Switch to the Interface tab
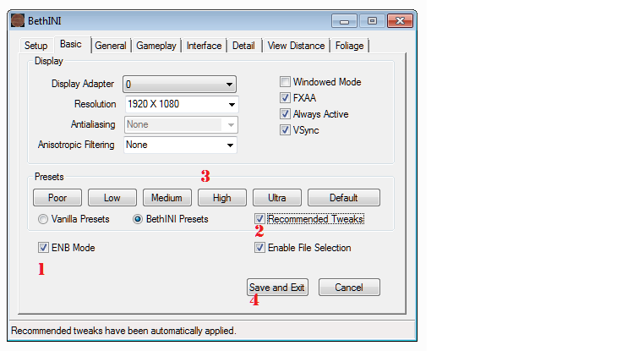644x351 pixels. [x=205, y=45]
